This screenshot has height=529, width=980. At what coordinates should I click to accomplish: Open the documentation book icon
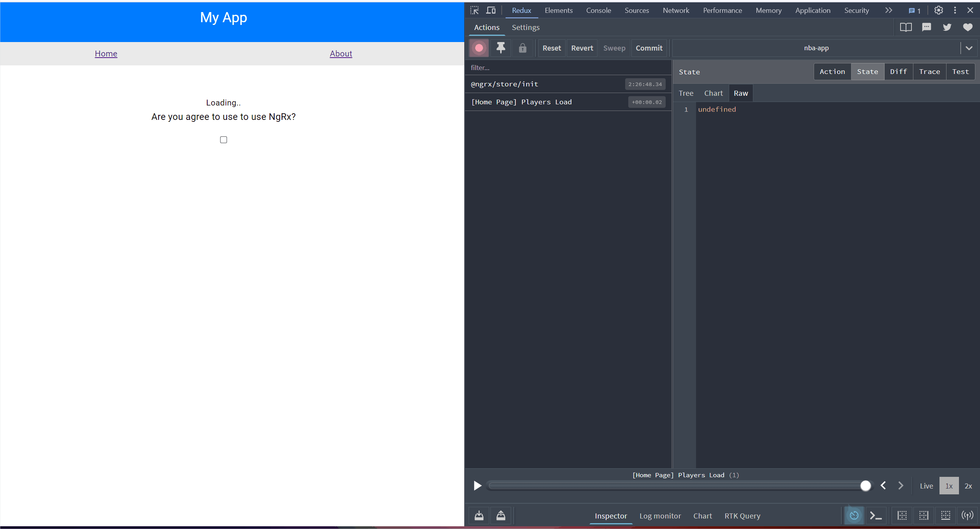[x=906, y=27]
